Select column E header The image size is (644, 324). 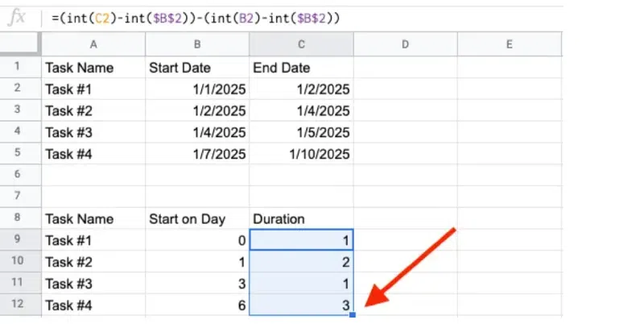tap(510, 44)
